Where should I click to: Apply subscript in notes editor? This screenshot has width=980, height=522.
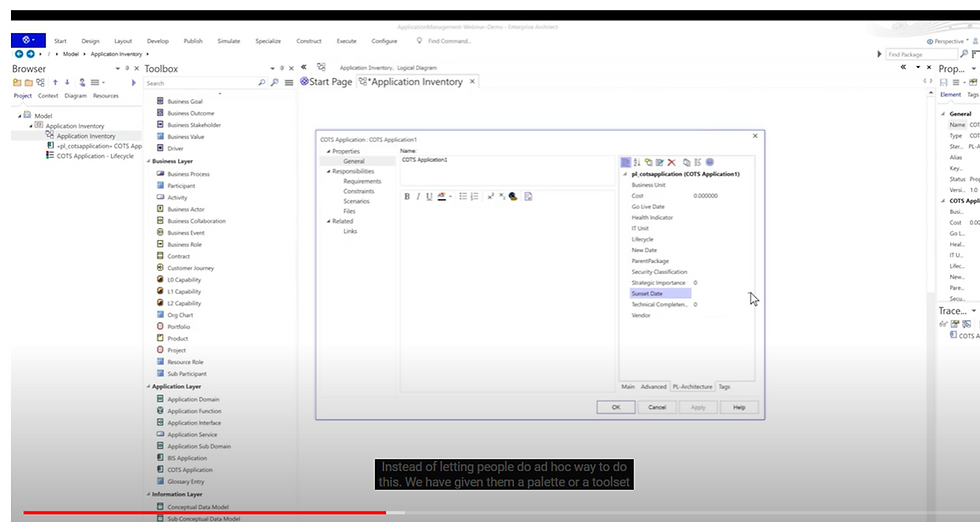pos(502,196)
